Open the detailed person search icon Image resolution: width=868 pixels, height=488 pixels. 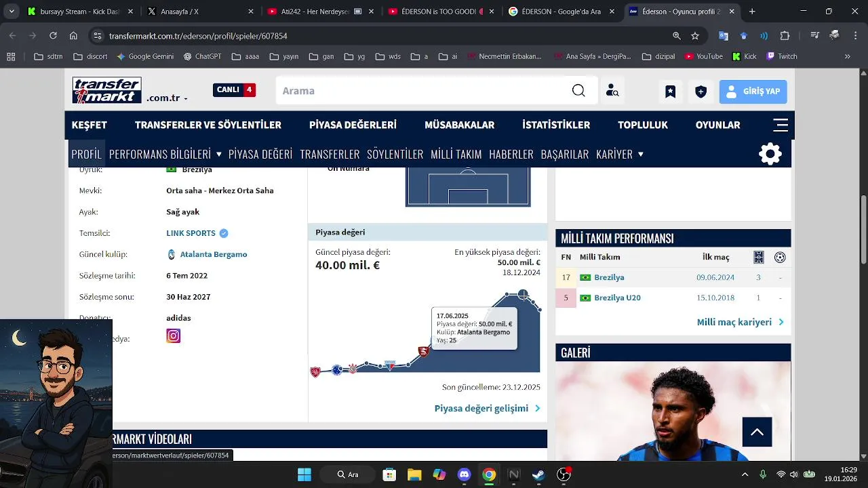coord(612,91)
